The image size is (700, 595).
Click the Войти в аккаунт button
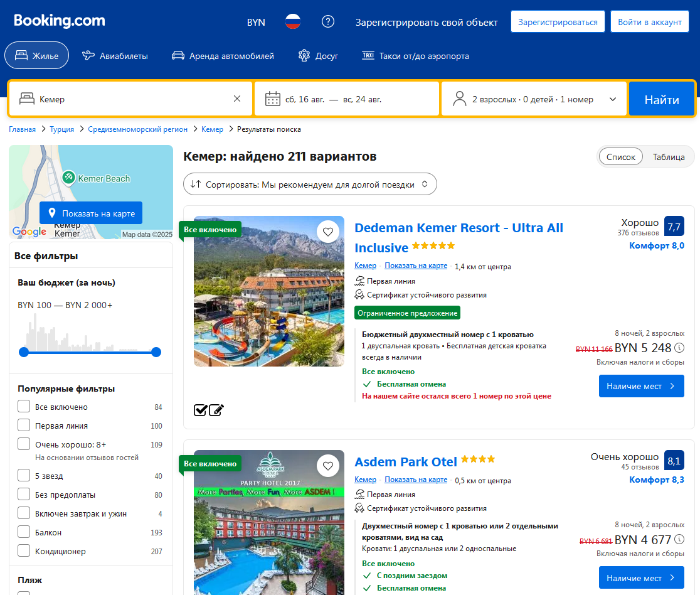(650, 22)
